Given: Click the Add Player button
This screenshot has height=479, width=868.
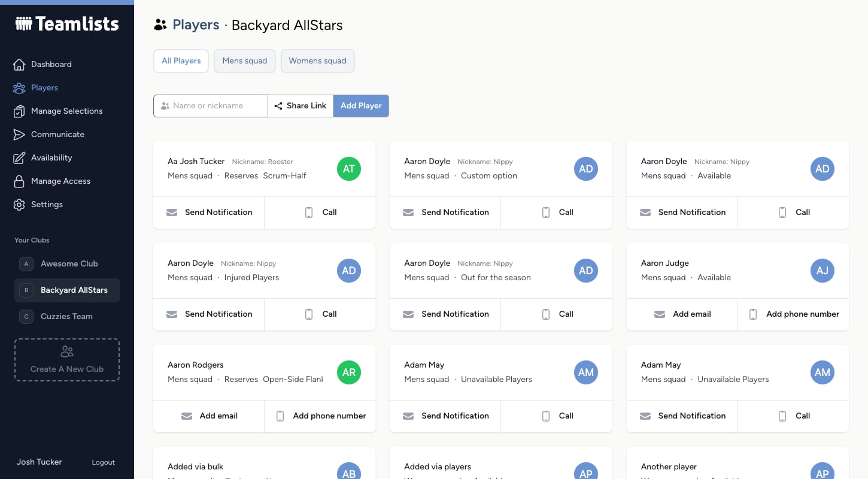Looking at the screenshot, I should [361, 105].
